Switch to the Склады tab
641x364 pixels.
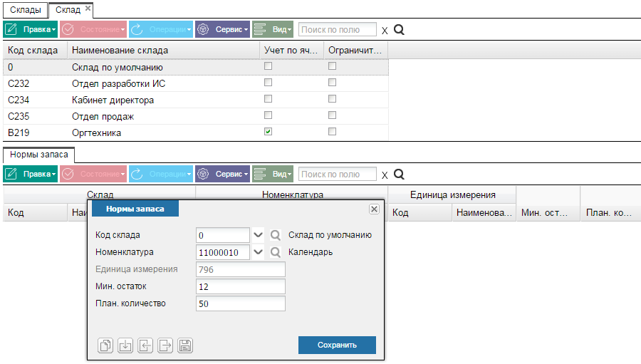26,10
